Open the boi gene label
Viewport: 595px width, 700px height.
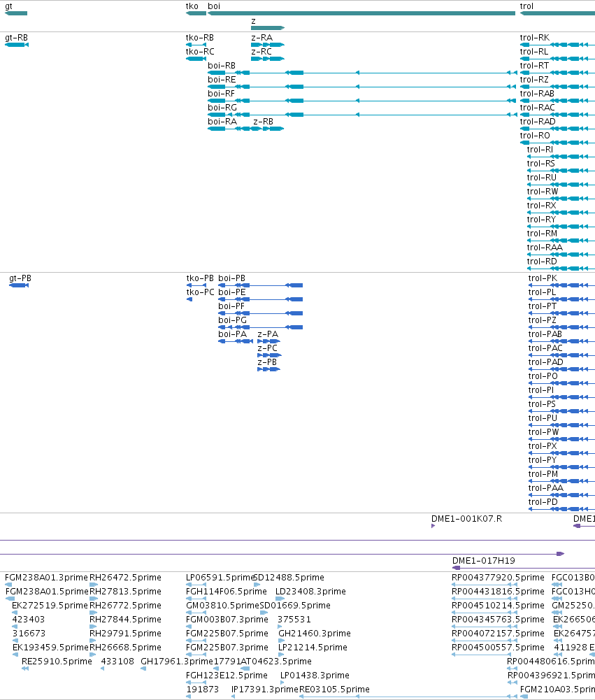[x=214, y=6]
